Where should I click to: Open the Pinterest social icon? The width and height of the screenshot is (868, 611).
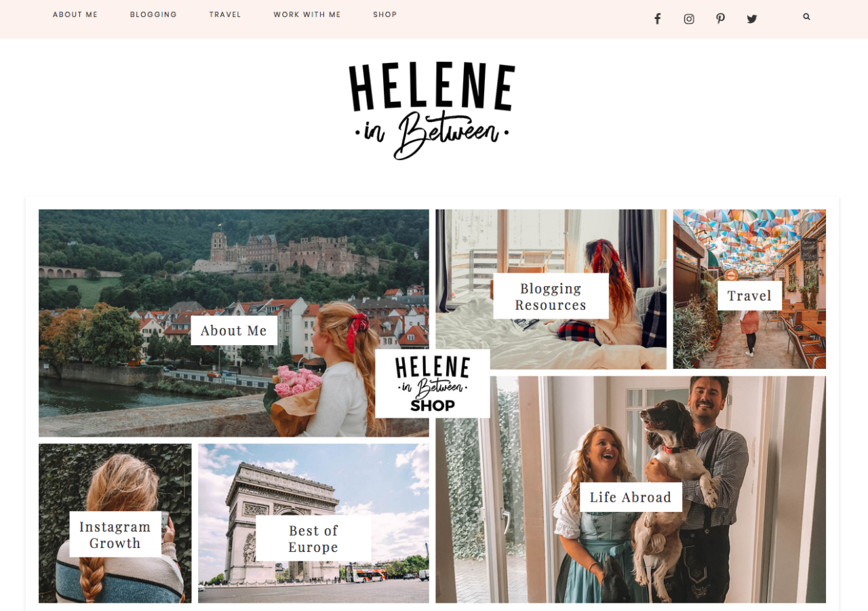point(720,19)
